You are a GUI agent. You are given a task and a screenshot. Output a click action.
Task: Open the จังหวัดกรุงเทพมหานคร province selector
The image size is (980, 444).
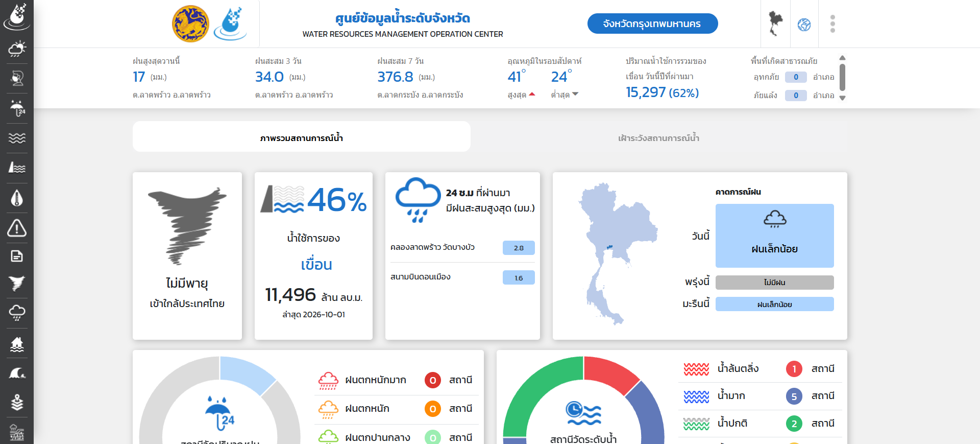pyautogui.click(x=652, y=24)
